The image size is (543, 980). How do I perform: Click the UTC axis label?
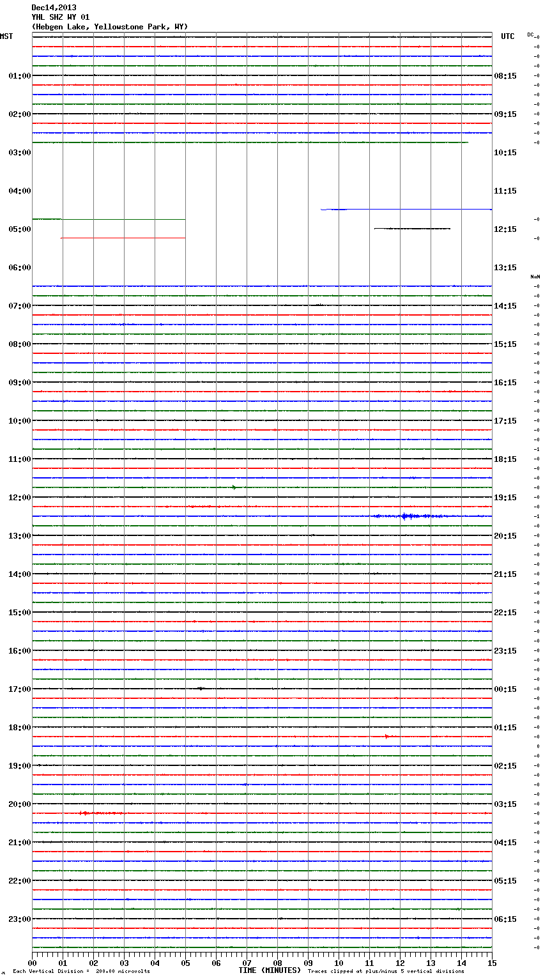point(508,36)
